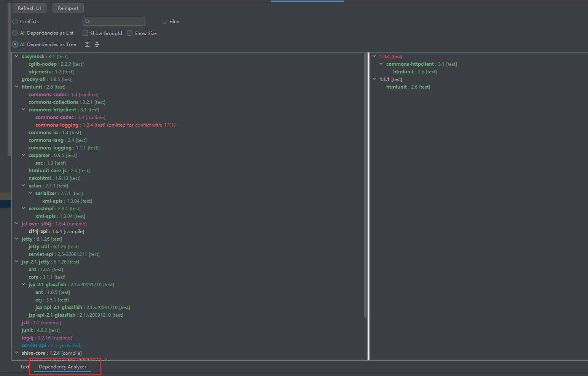Image resolution: width=588 pixels, height=376 pixels.
Task: Enable the Show GroupId checkbox
Action: (85, 33)
